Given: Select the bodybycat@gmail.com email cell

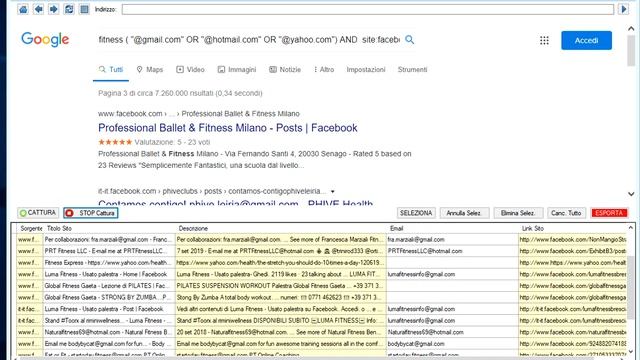Looking at the screenshot, I should [x=452, y=344].
